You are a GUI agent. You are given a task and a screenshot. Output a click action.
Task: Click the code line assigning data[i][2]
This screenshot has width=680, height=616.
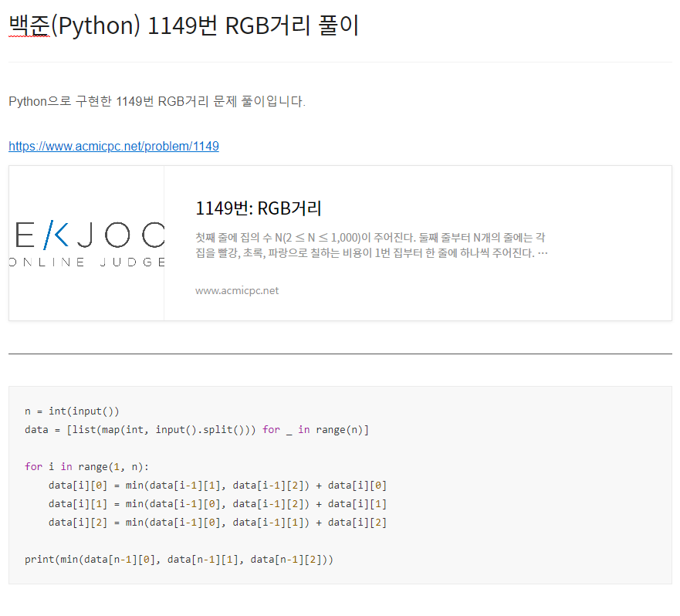tap(217, 523)
